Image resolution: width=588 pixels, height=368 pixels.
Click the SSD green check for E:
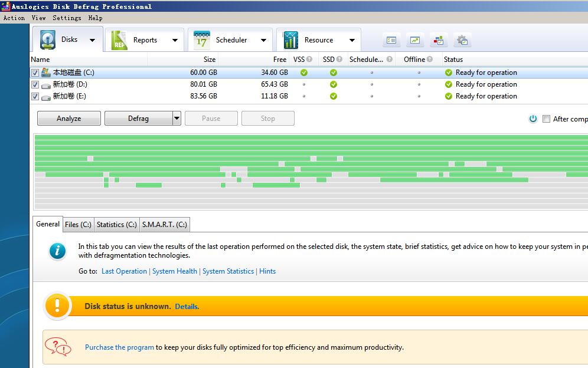coord(333,96)
